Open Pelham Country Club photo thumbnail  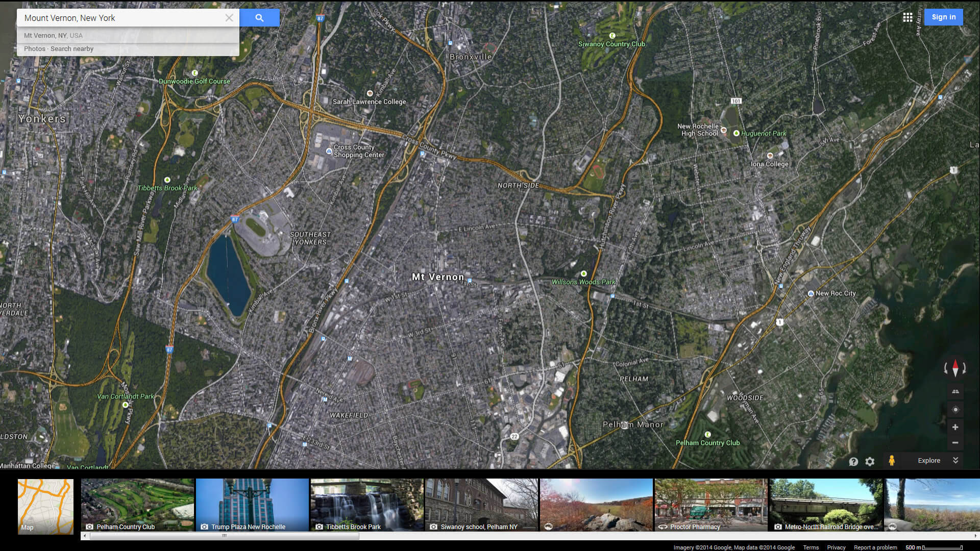[137, 505]
